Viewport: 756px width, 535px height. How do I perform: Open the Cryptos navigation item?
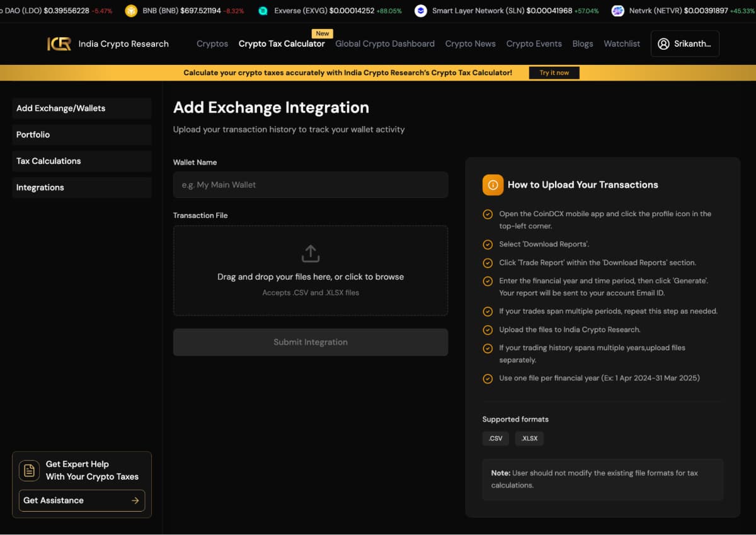[212, 43]
